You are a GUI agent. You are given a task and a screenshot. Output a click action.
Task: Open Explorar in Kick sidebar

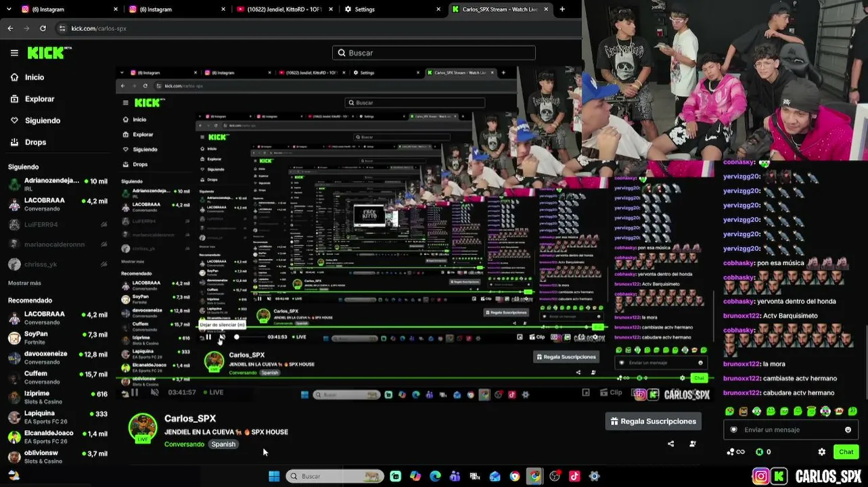pyautogui.click(x=32, y=99)
